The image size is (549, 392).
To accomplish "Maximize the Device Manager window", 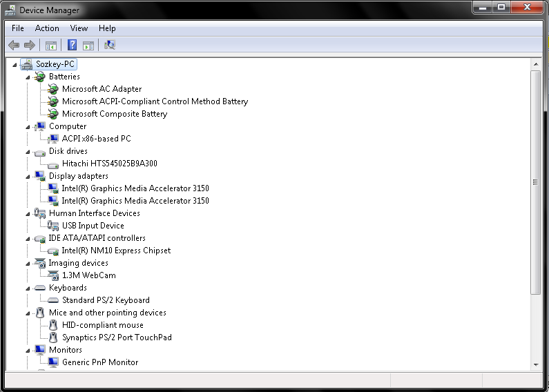I will pos(501,7).
